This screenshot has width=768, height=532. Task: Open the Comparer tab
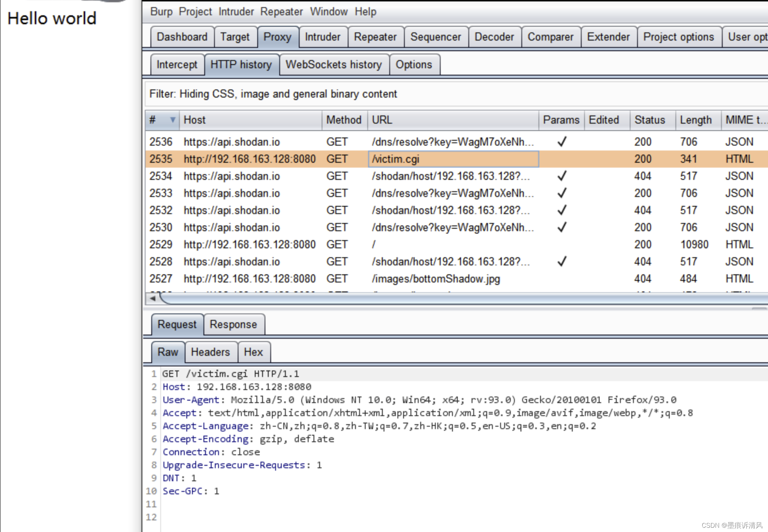click(550, 37)
